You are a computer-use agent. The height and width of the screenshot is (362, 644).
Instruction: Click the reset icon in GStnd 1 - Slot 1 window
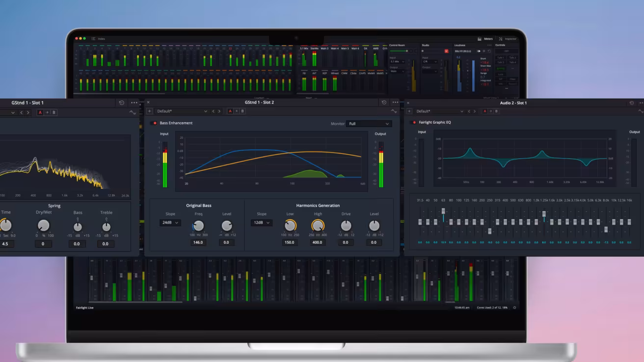click(122, 103)
